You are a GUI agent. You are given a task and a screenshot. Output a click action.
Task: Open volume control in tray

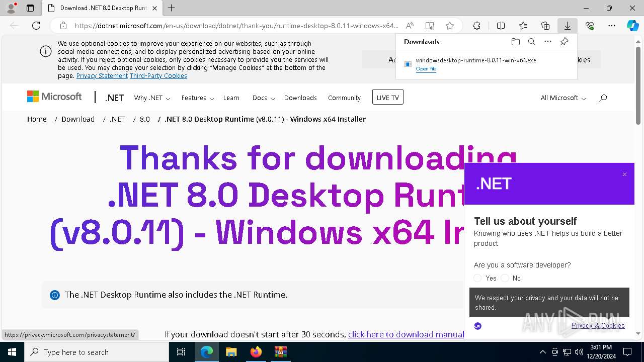coord(579,352)
